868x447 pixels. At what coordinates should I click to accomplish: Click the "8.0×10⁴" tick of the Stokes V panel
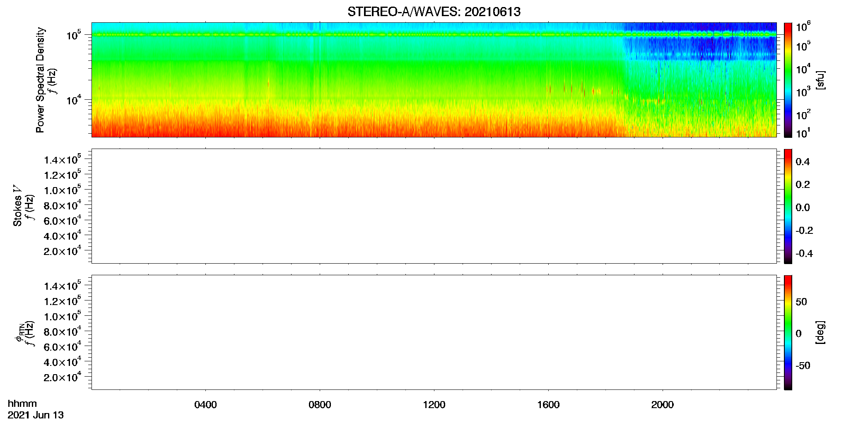pos(62,205)
